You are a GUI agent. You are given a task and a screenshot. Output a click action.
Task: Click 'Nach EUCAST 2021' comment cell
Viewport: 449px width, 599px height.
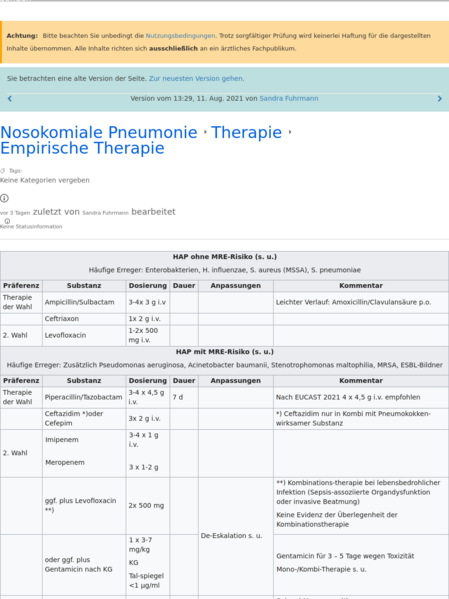click(361, 397)
